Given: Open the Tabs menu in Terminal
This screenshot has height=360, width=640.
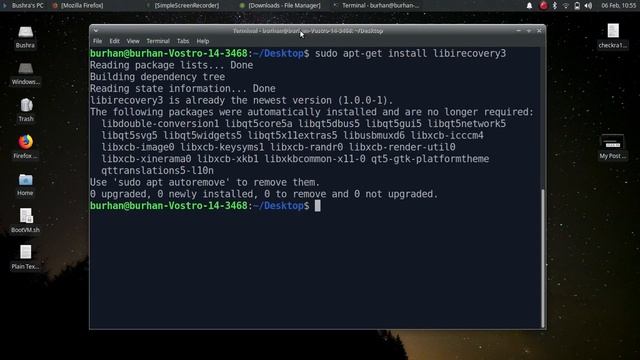Looking at the screenshot, I should tap(183, 41).
